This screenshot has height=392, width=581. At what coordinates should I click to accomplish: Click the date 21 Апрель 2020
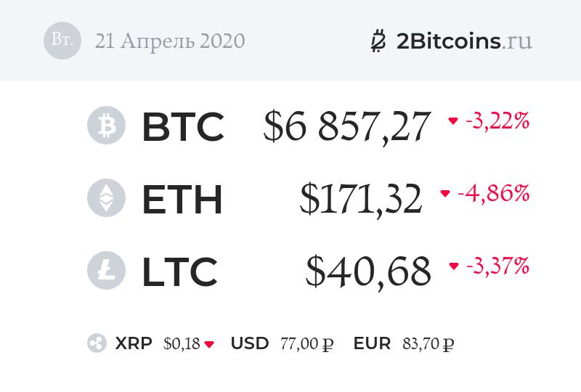(x=170, y=41)
